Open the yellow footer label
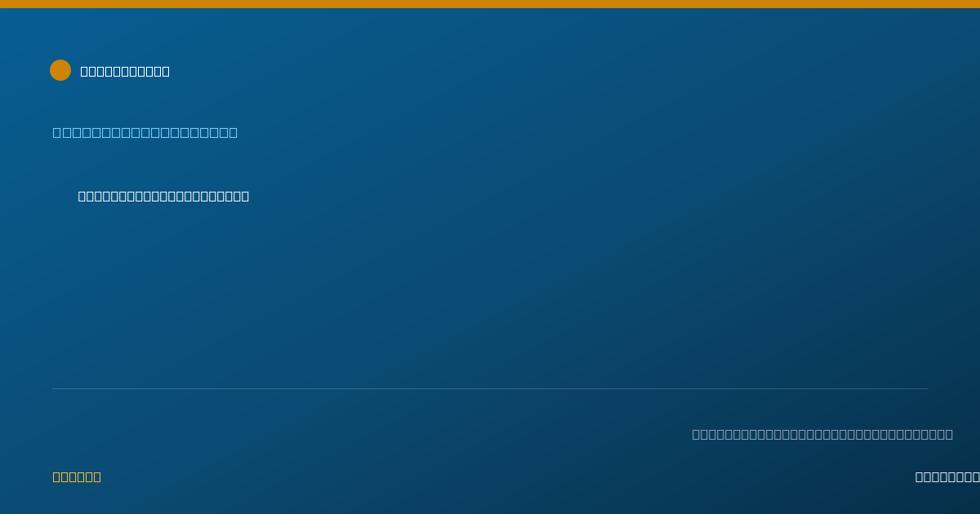 click(77, 476)
